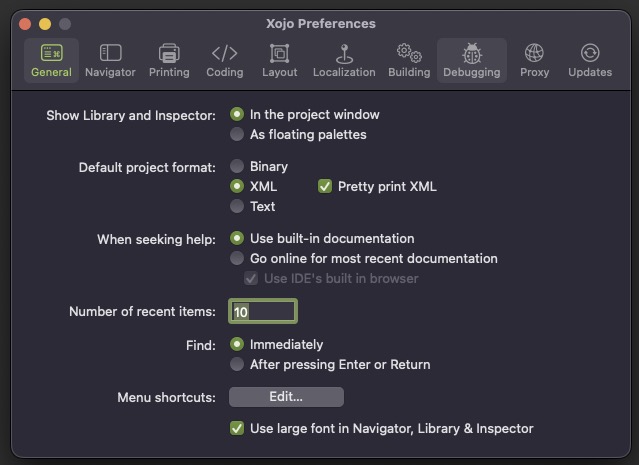This screenshot has height=465, width=639.
Task: Open the Printing preferences printer icon
Action: coord(169,53)
